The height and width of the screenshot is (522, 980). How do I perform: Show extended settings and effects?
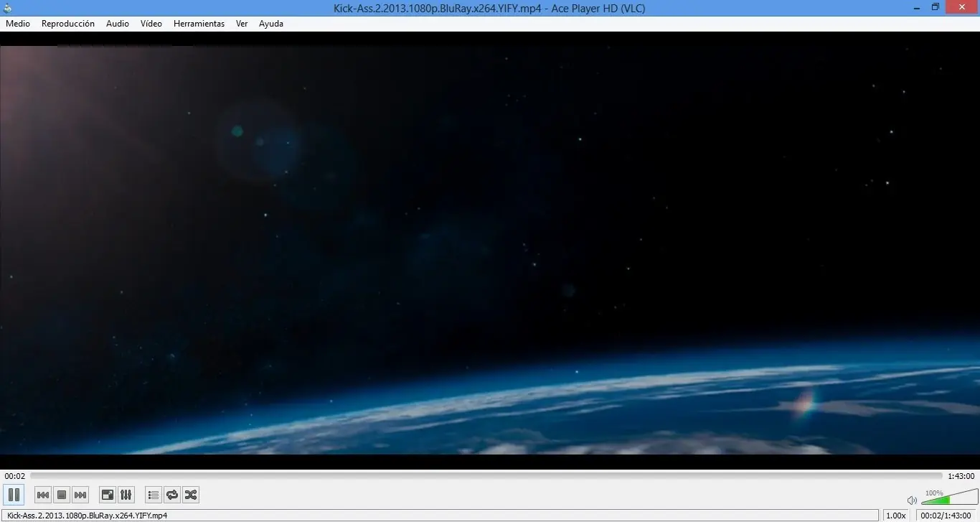(126, 495)
